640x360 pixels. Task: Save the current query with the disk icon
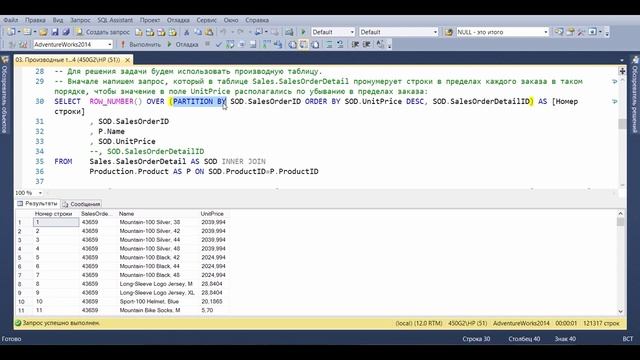55,32
